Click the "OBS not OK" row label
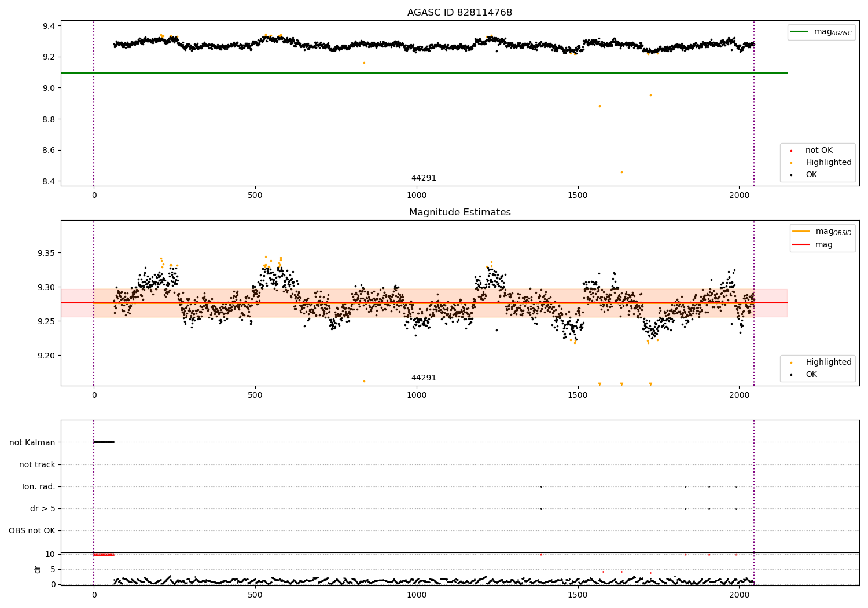The width and height of the screenshot is (868, 608). pos(32,531)
